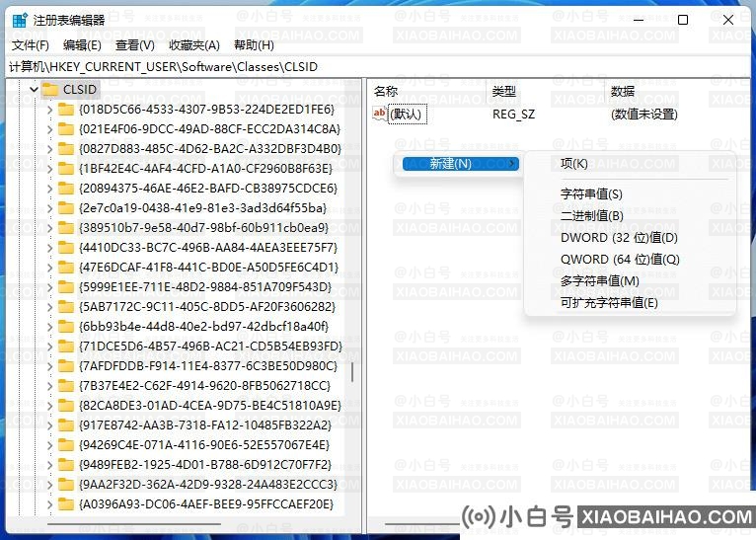Image resolution: width=756 pixels, height=540 pixels.
Task: Collapse the CLSID tree node
Action: tap(34, 90)
